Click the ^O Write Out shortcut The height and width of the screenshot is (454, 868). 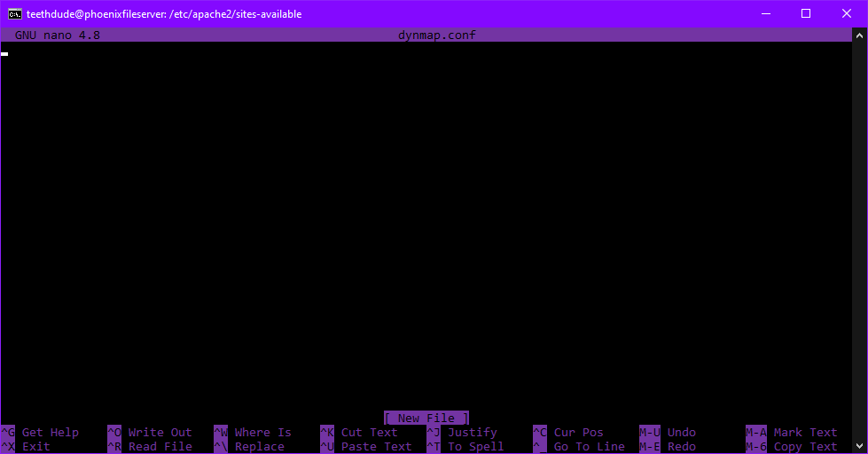click(150, 433)
